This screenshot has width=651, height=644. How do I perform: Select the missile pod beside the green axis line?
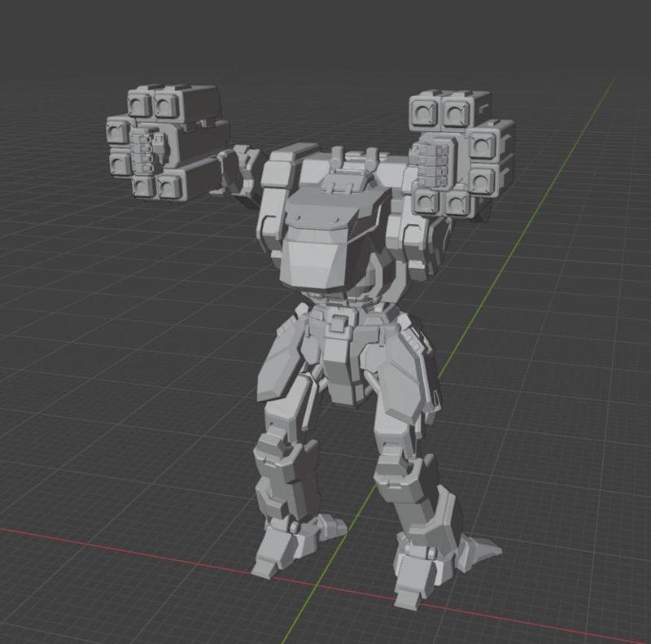point(461,154)
